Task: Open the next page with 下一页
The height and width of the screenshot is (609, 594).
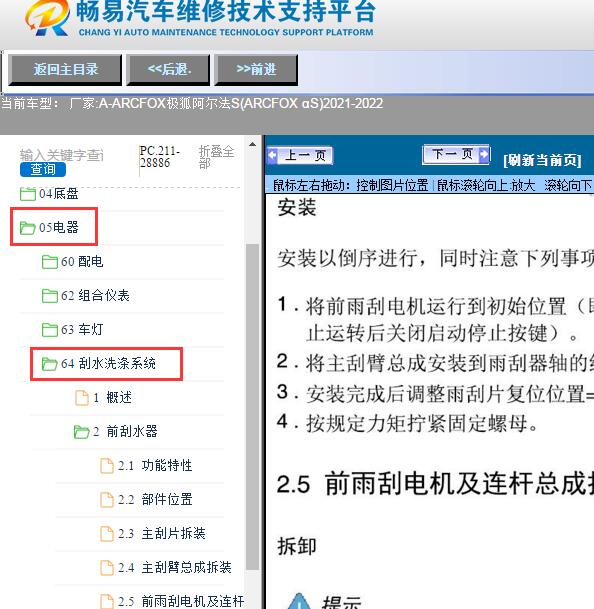Action: pos(456,155)
